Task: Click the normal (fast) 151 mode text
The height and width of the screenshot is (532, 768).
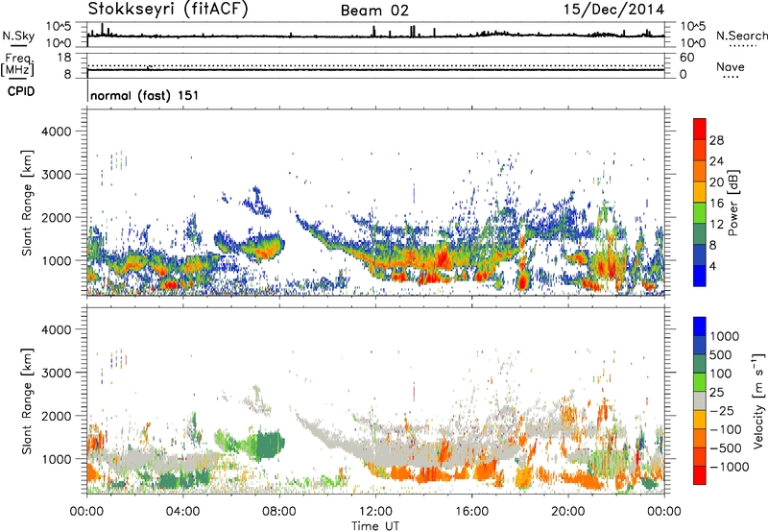Action: tap(145, 95)
